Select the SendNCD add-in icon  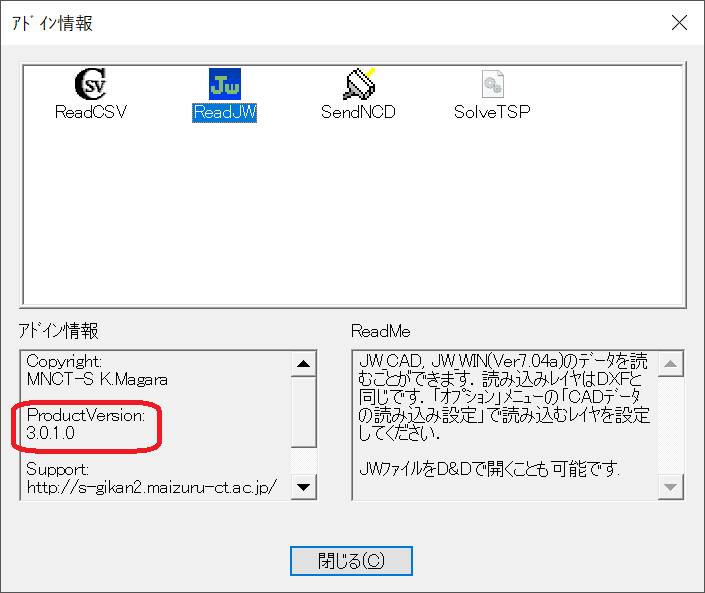click(358, 83)
